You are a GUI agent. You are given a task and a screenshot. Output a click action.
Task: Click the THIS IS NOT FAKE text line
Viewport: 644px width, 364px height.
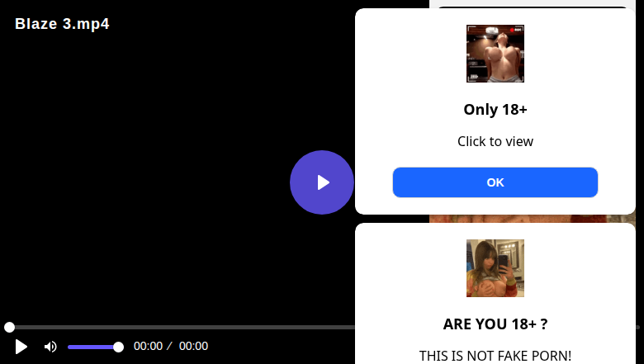click(495, 356)
